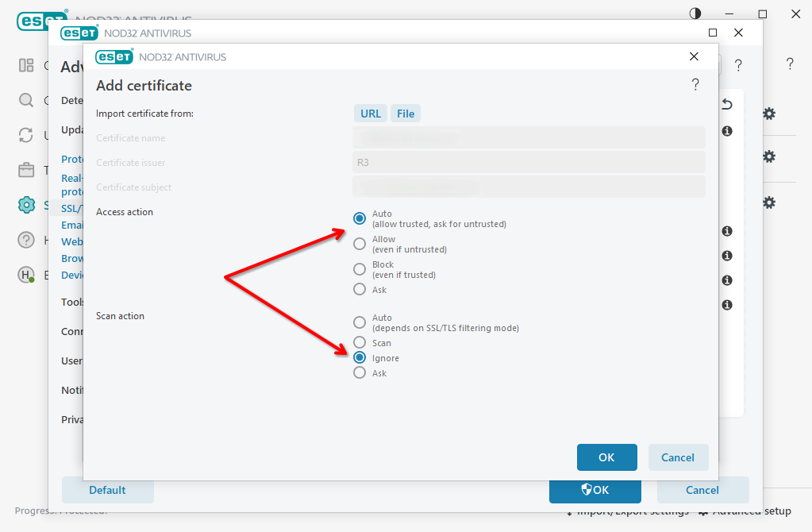Click the middle settings gear in main window
Viewport: 812px width, 532px height.
click(x=769, y=156)
